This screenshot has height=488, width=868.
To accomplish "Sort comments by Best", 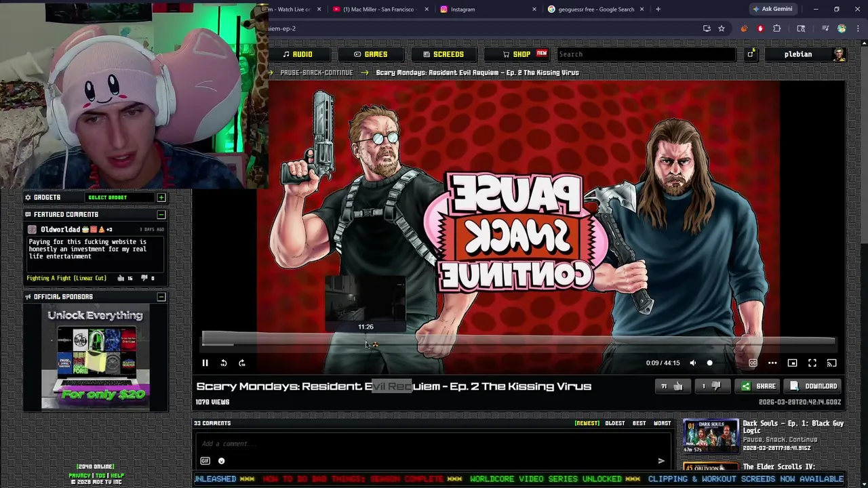I will (639, 424).
